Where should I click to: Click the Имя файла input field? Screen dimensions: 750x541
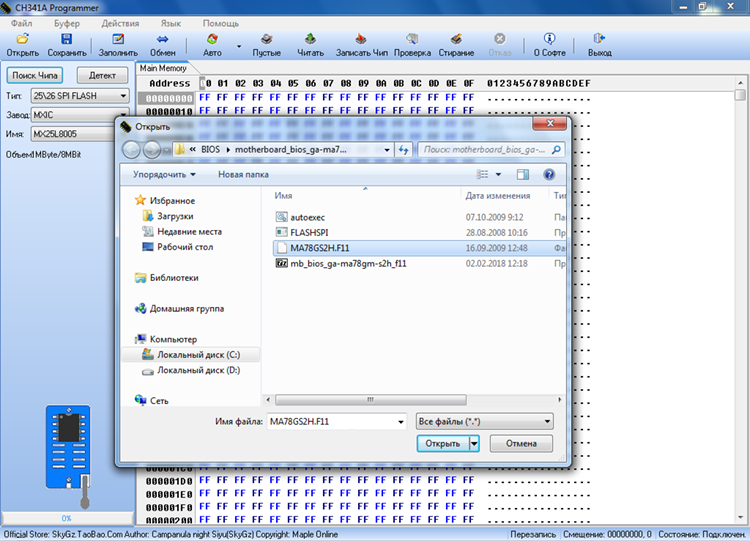(336, 422)
